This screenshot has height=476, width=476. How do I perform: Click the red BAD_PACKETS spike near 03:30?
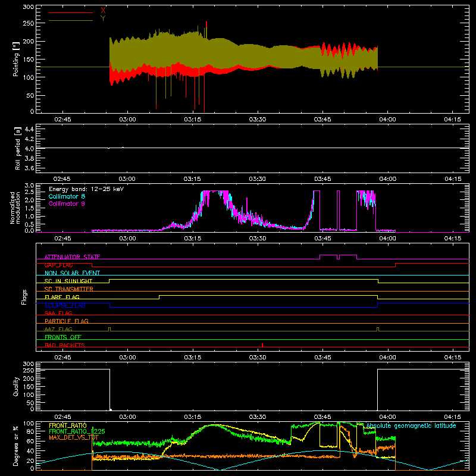pos(262,345)
